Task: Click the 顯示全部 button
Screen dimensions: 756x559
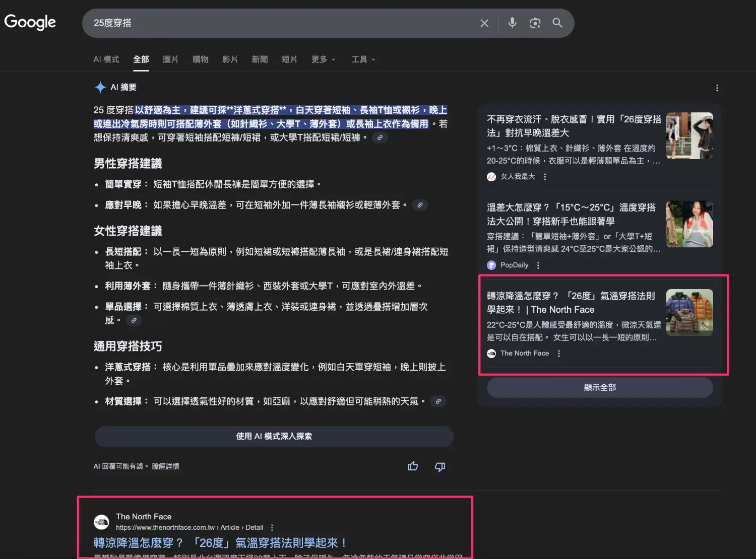Action: [599, 387]
